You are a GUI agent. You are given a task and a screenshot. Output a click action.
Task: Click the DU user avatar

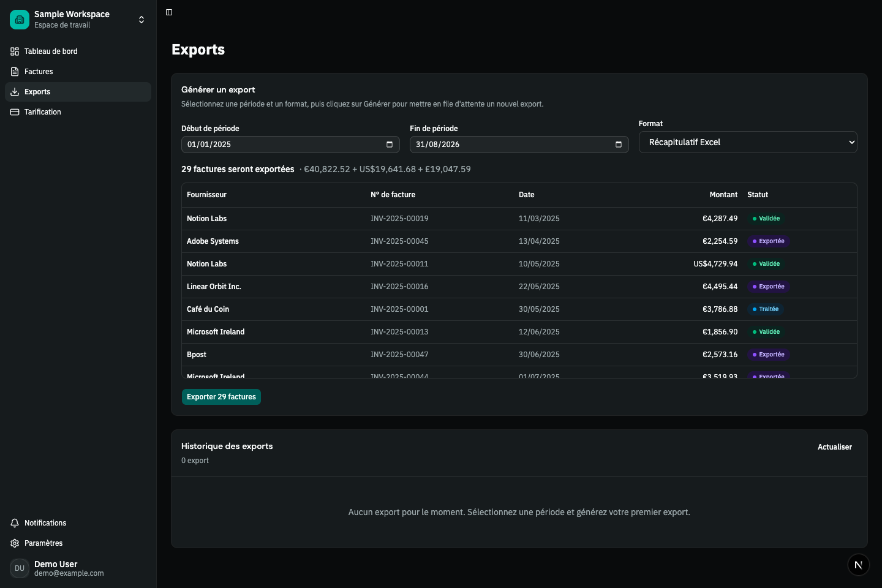20,568
